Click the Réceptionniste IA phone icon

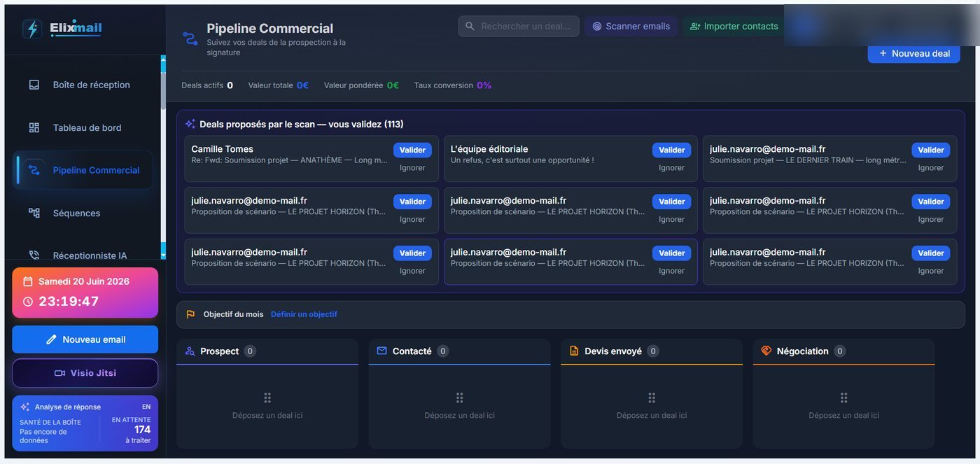[x=34, y=255]
